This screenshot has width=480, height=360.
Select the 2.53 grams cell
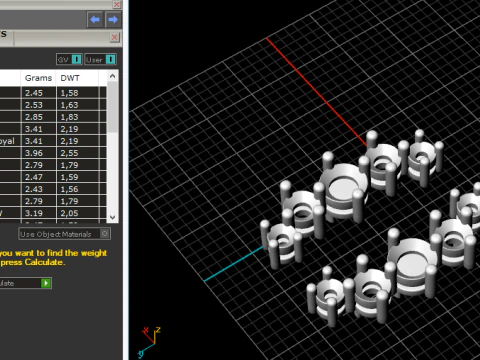point(38,105)
